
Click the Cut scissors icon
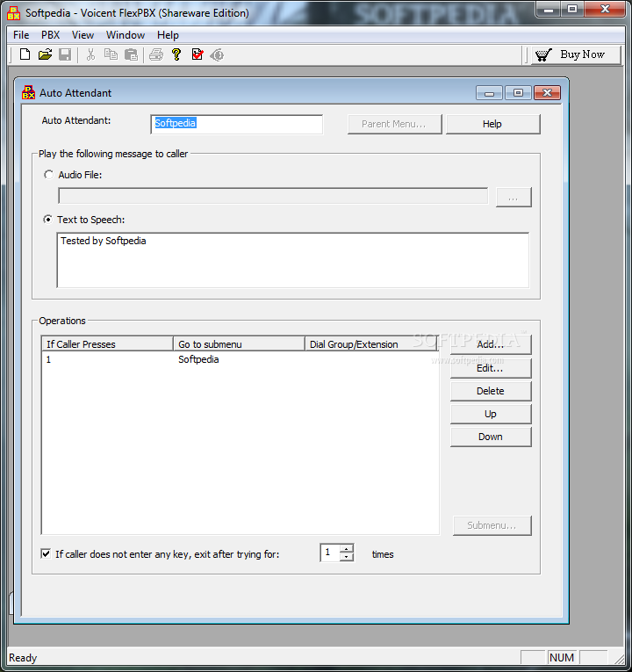click(90, 54)
